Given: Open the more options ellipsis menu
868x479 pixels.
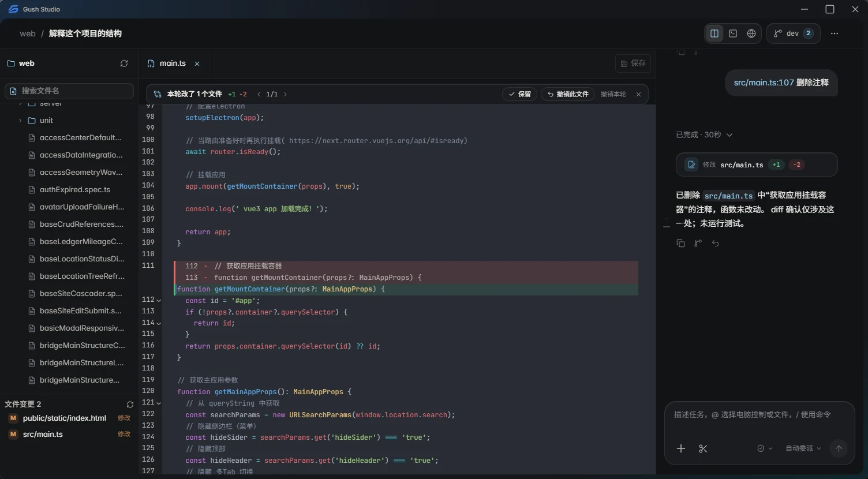Looking at the screenshot, I should 835,33.
